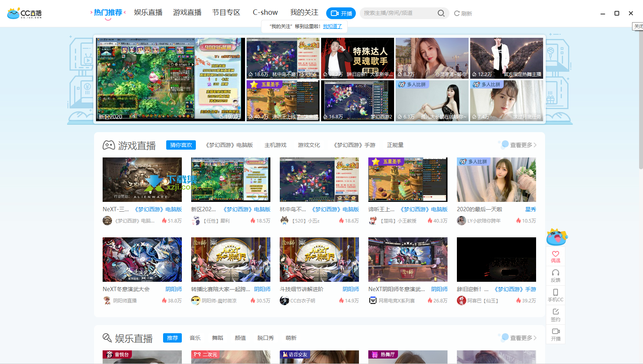Click avatar of 【520】小五ε
The height and width of the screenshot is (364, 643).
(x=284, y=221)
